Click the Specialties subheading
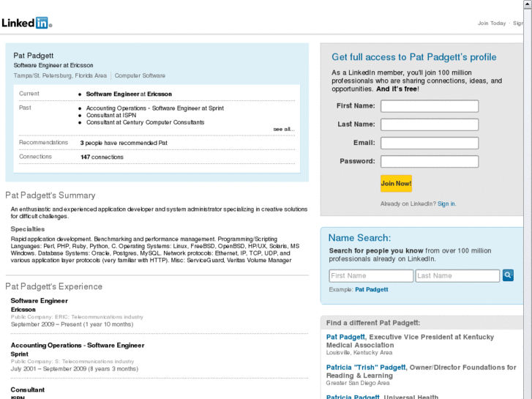Screen dimensions: 532x399 click(x=28, y=229)
